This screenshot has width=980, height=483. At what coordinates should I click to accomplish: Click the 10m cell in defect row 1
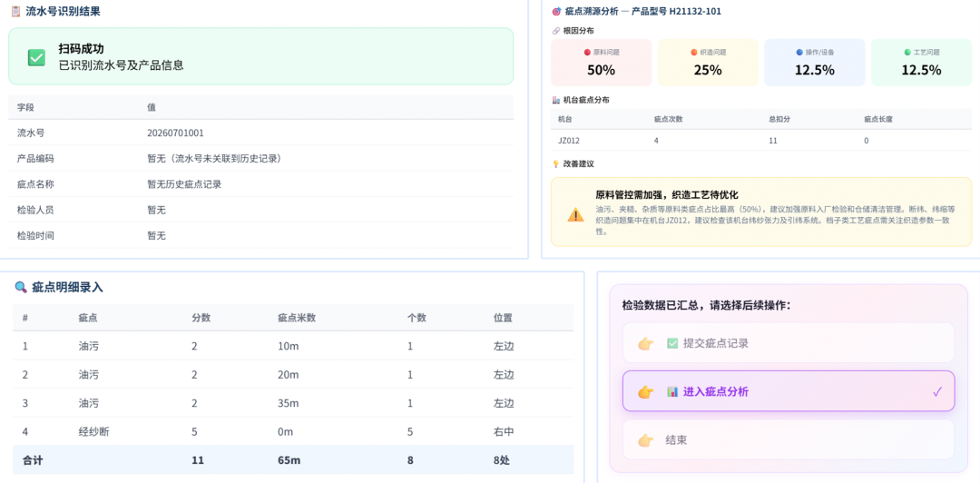point(289,346)
